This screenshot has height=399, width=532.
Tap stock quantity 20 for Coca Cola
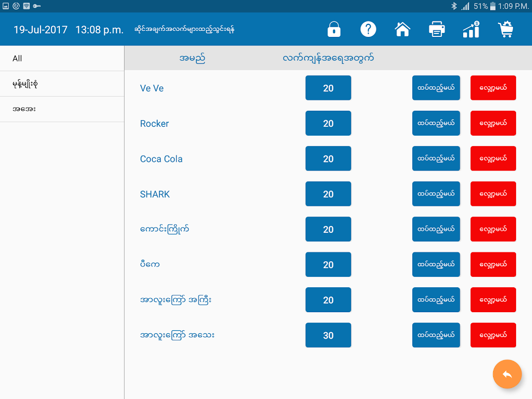tap(328, 159)
